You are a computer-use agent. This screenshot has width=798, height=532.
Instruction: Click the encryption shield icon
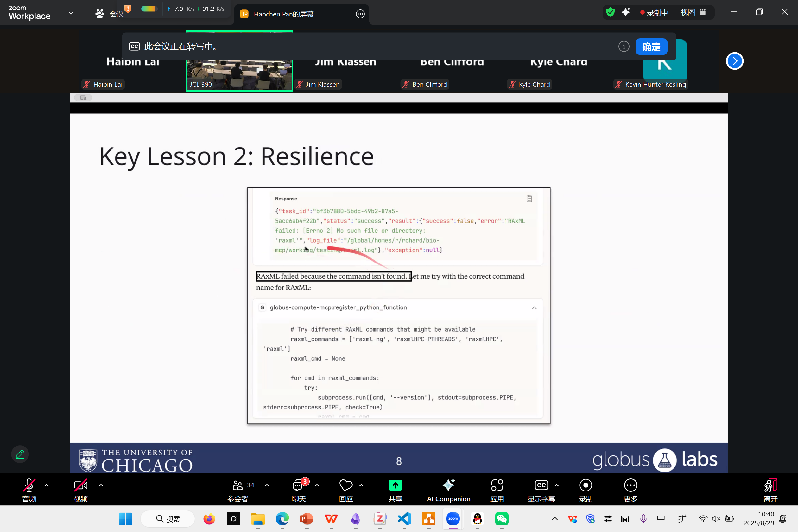(x=610, y=12)
